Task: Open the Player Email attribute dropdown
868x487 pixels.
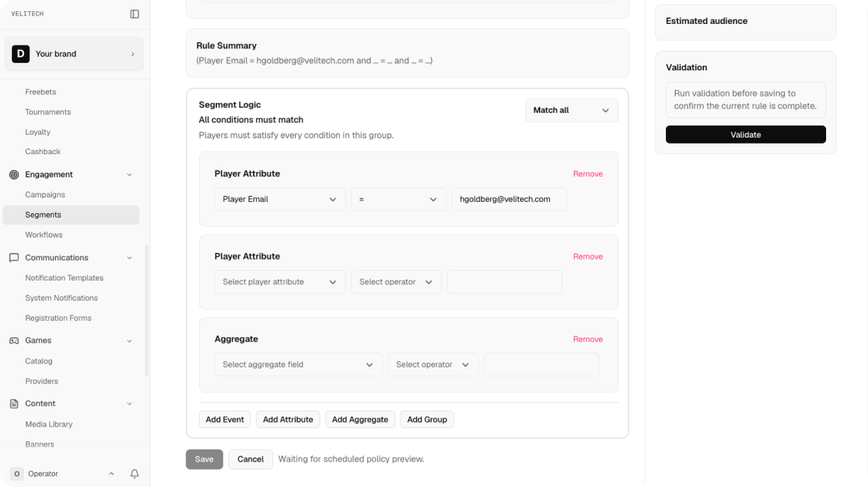Action: point(280,199)
